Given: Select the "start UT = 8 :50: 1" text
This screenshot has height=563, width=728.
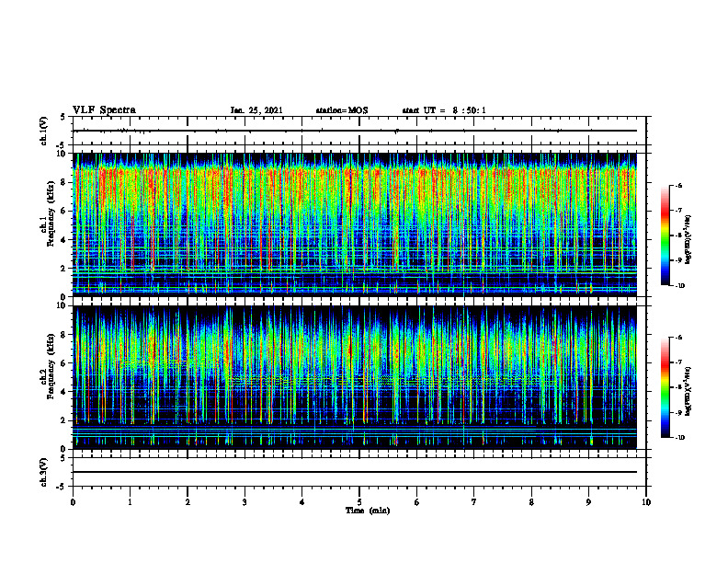Looking at the screenshot, I should [x=444, y=110].
